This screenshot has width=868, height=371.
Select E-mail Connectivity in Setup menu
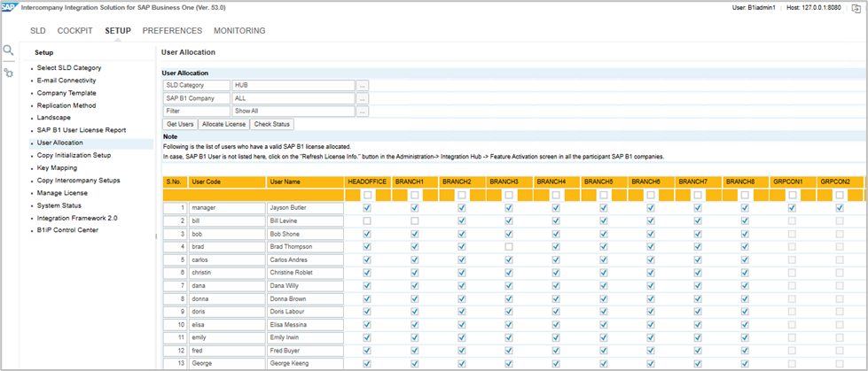[66, 81]
